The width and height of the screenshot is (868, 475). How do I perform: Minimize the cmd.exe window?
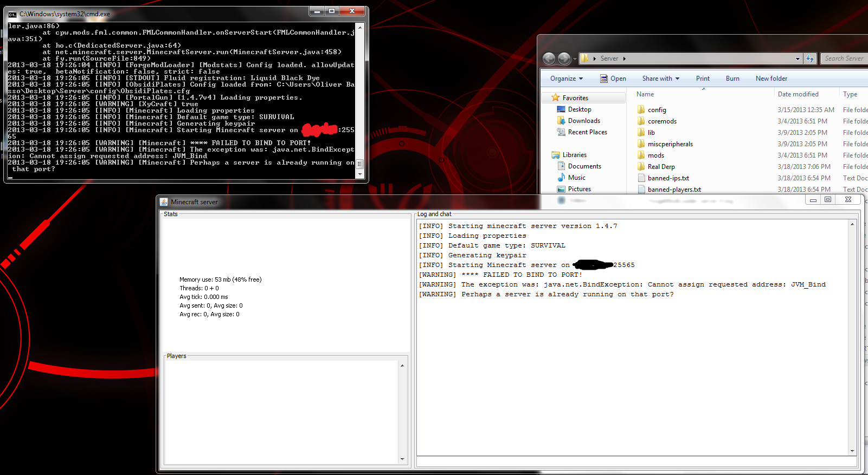point(317,11)
